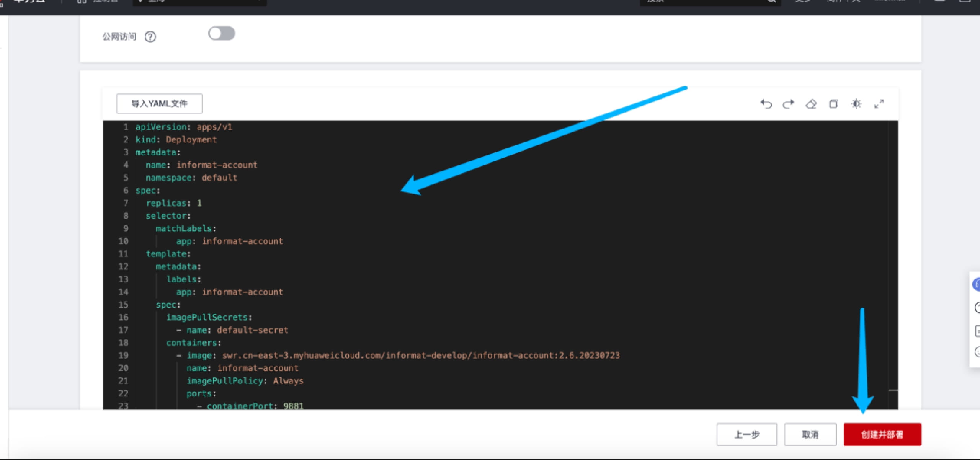Click the editor's vertical scrollbar marker
Viewport: 980px width, 460px height.
point(893,390)
